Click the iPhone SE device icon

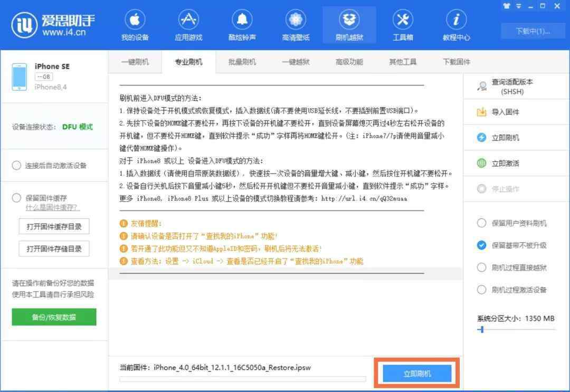[x=20, y=77]
